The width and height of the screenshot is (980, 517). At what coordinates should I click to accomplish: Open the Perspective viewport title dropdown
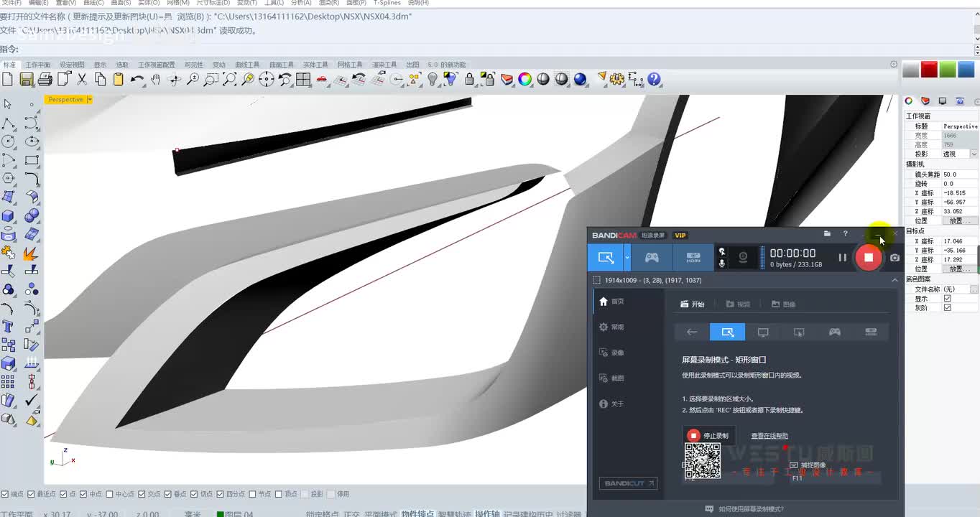89,100
